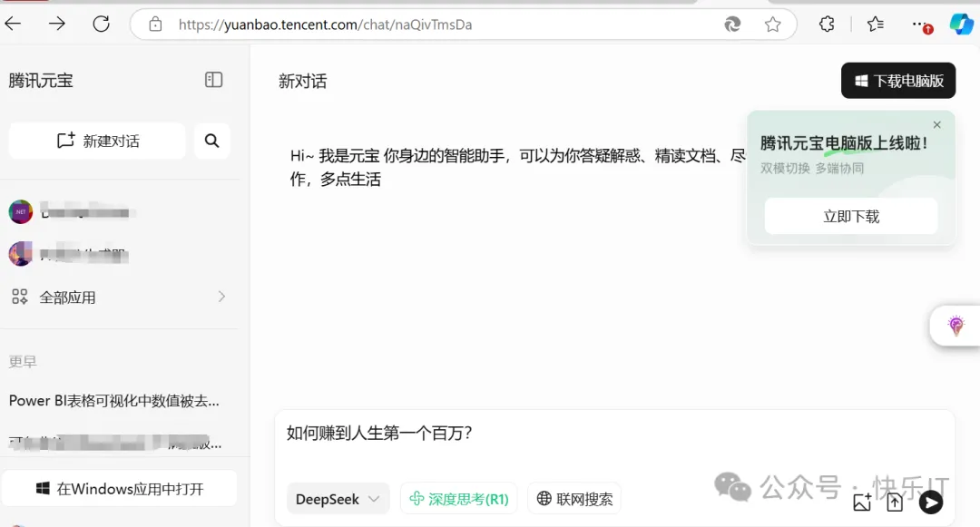Open the blurred conversation below Power BI

[x=114, y=443]
